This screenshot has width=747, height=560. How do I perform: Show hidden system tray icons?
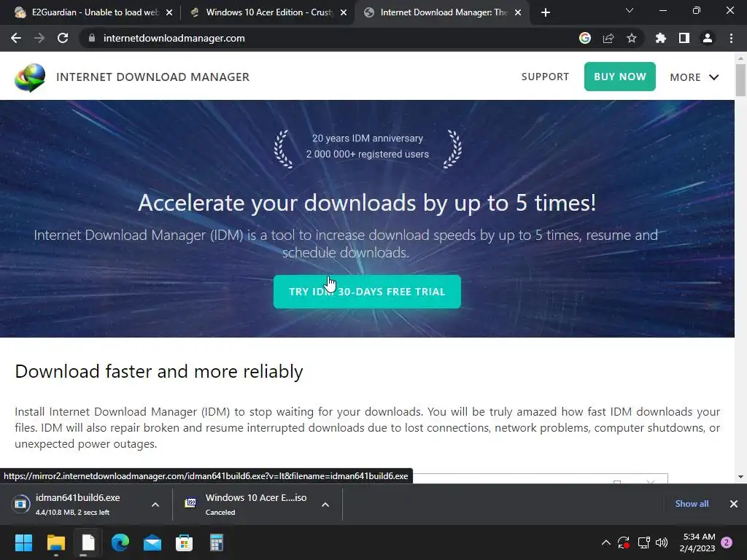tap(606, 542)
